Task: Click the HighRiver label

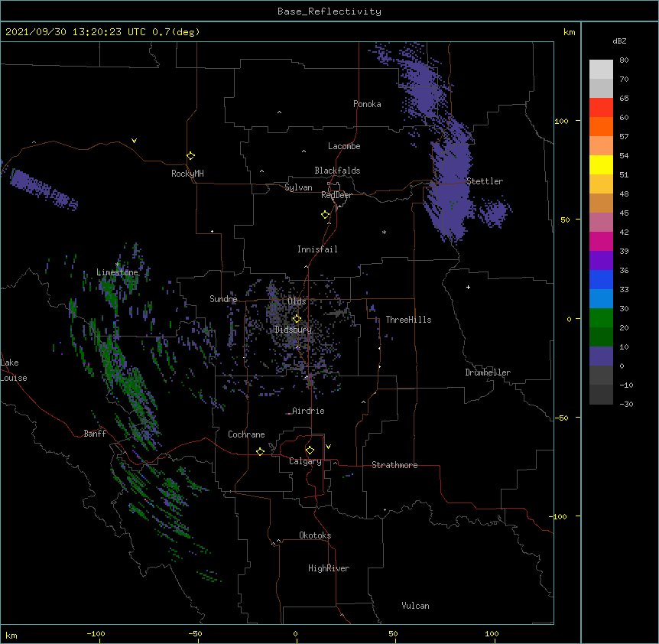Action: point(329,568)
